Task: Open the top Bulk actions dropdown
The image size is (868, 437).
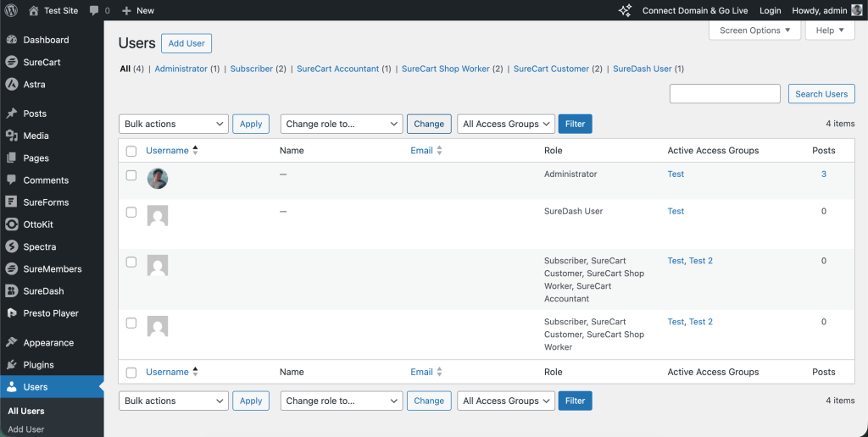Action: (174, 124)
